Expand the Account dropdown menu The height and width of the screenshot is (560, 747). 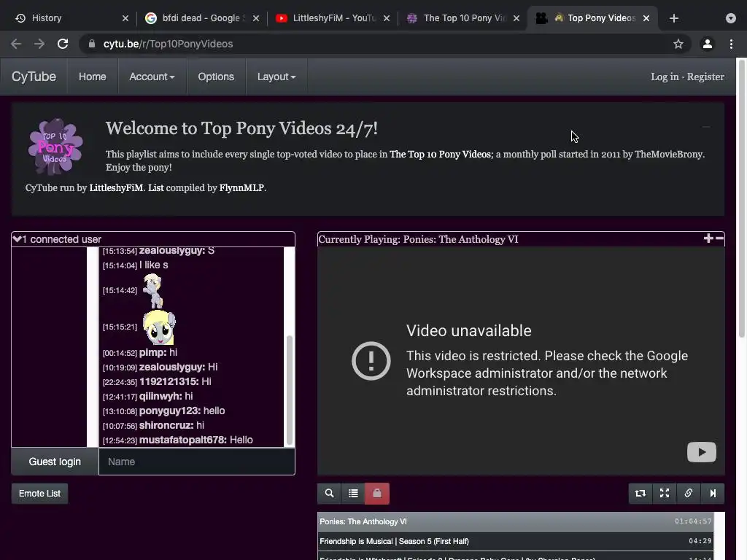point(152,77)
